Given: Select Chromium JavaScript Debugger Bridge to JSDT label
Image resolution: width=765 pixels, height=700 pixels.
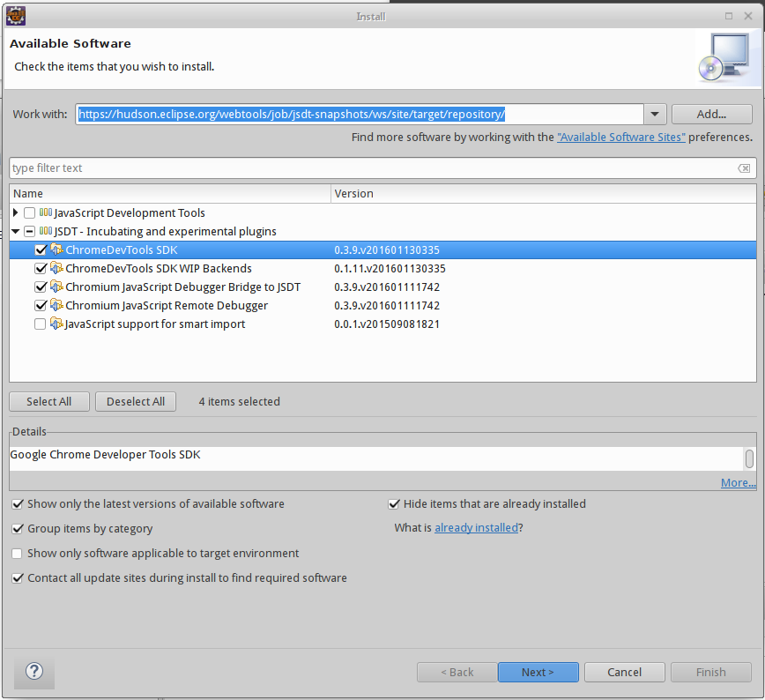Looking at the screenshot, I should tap(183, 287).
